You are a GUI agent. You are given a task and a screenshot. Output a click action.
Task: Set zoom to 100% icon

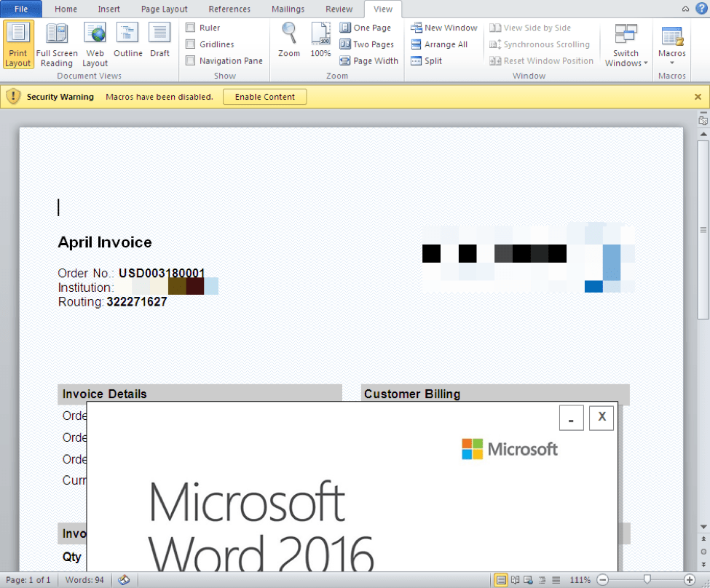320,40
